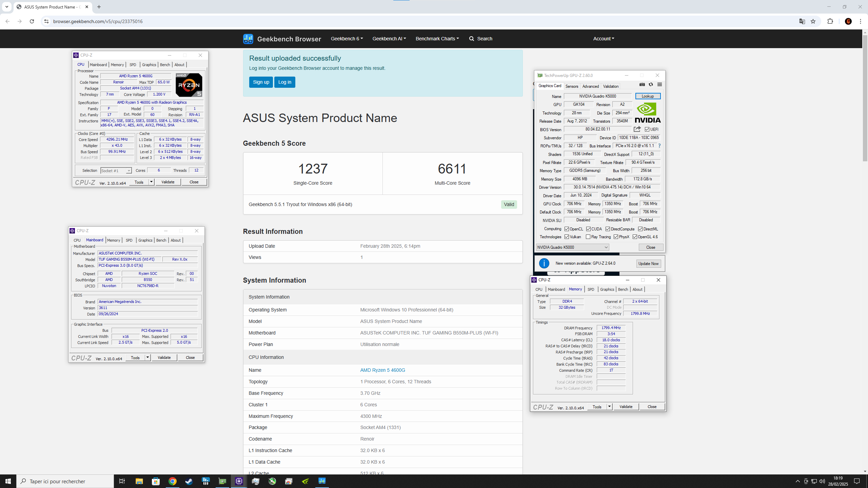The image size is (868, 488).
Task: Reload the page with the refresh button
Action: tap(32, 21)
